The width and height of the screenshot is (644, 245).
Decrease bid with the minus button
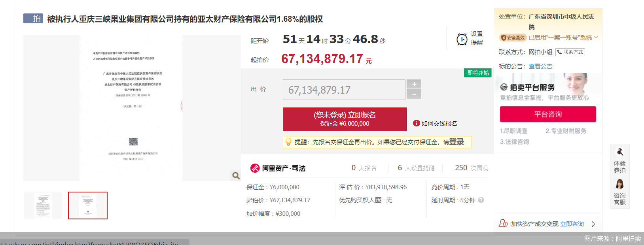414,94
